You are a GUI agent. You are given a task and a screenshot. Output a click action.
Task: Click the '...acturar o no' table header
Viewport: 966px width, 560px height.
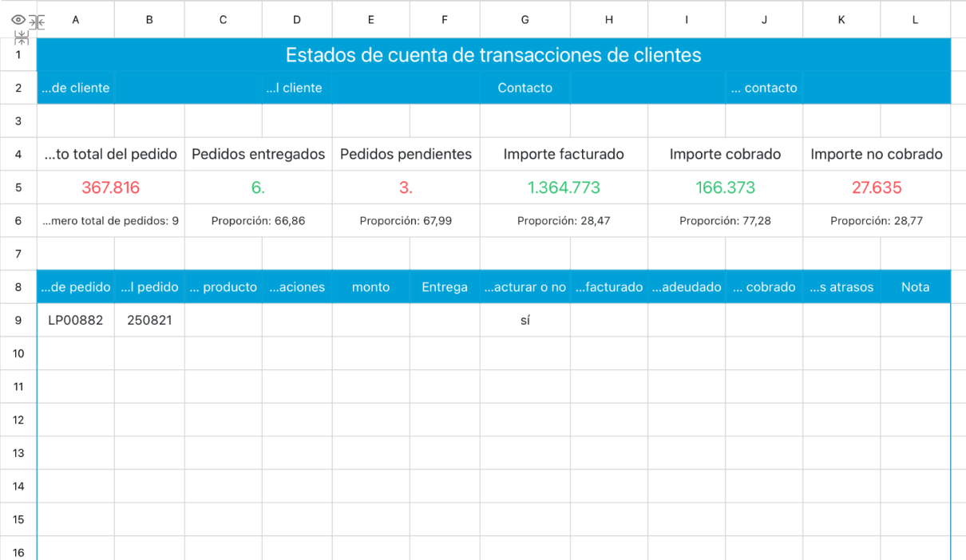[x=525, y=287]
